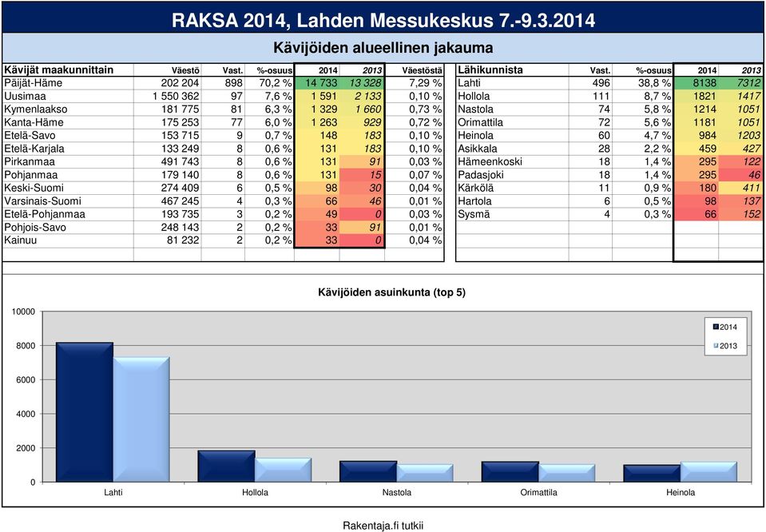The width and height of the screenshot is (766, 532).
Task: Select the 'Uusimaa' row label
Action: [25, 96]
